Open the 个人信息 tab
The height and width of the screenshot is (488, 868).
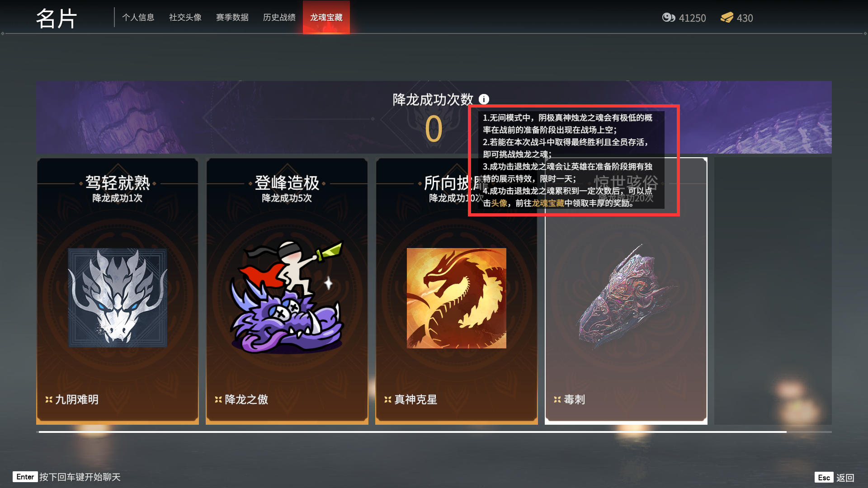[138, 17]
